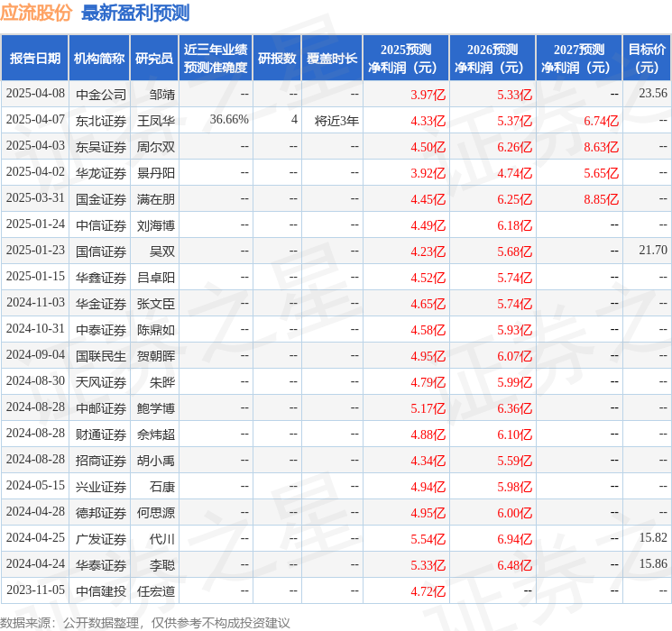Select institution 中信建投
This screenshot has width=672, height=631.
point(101,590)
